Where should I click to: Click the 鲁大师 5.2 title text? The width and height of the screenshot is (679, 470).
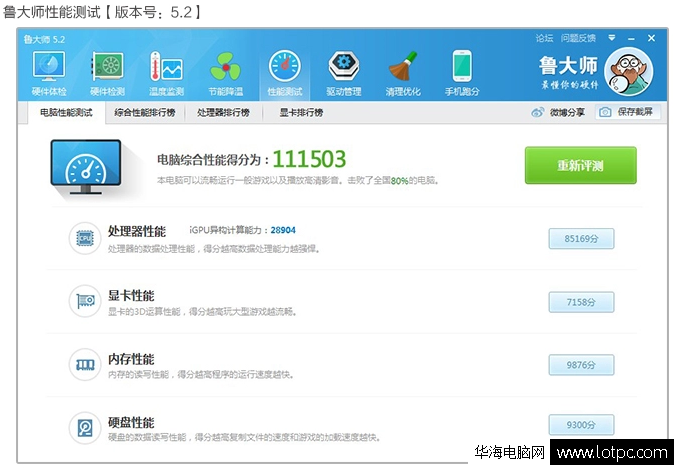pyautogui.click(x=44, y=39)
